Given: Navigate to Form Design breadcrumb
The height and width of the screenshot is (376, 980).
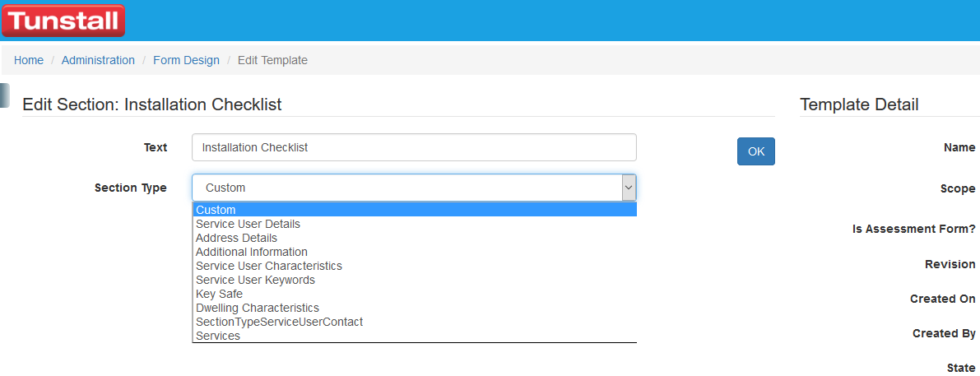Looking at the screenshot, I should [186, 60].
